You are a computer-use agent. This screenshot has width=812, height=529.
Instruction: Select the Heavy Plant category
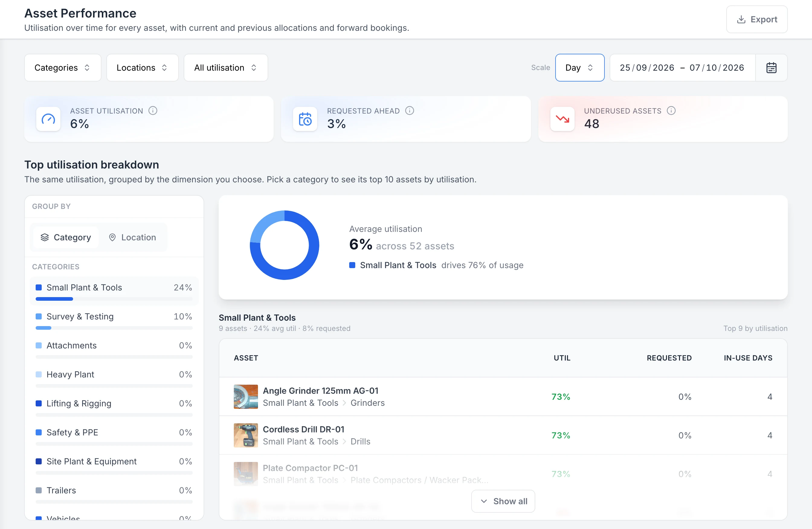coord(114,378)
